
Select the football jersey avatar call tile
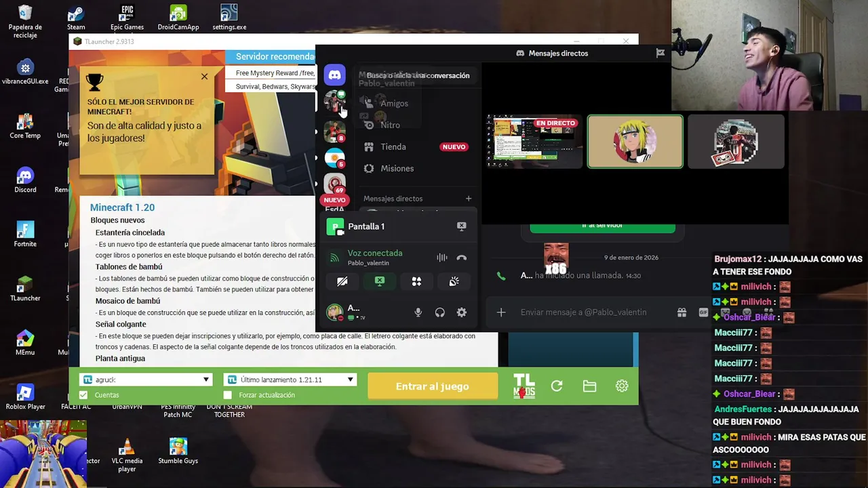tap(736, 141)
